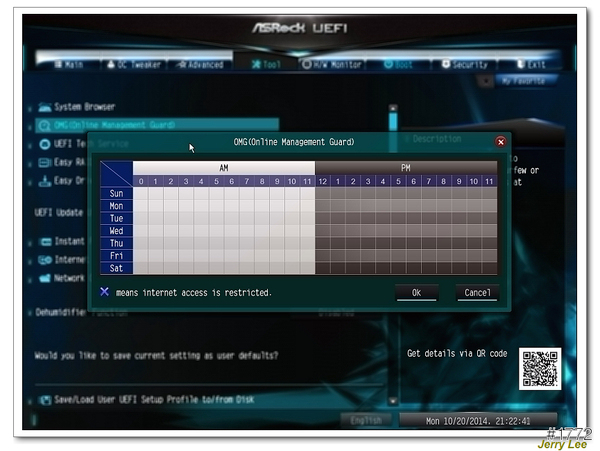Click the Easy Driver Installer download icon
The width and height of the screenshot is (600, 451).
pyautogui.click(x=46, y=181)
